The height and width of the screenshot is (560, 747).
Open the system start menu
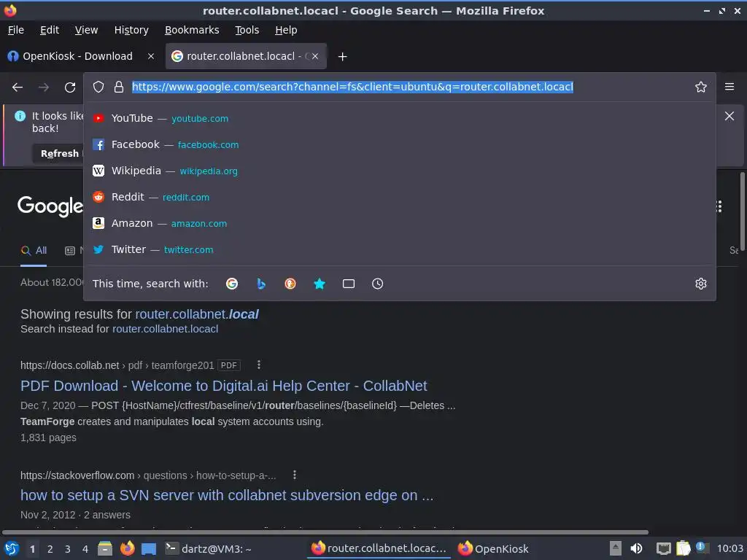click(x=12, y=548)
